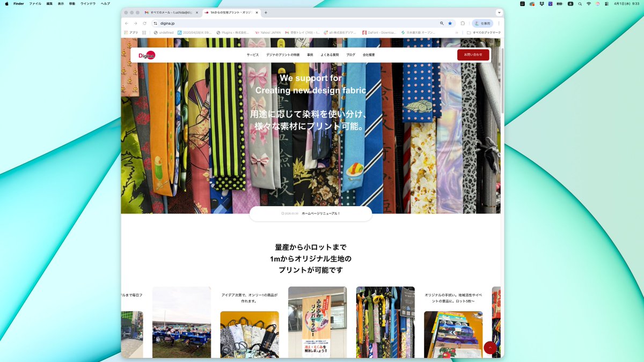Click the Digina logo in site header
Viewport: 644px width, 362px height.
(147, 55)
